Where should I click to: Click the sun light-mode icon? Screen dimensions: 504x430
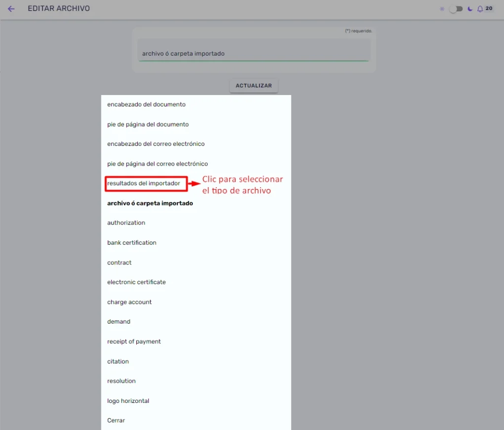[x=442, y=9]
